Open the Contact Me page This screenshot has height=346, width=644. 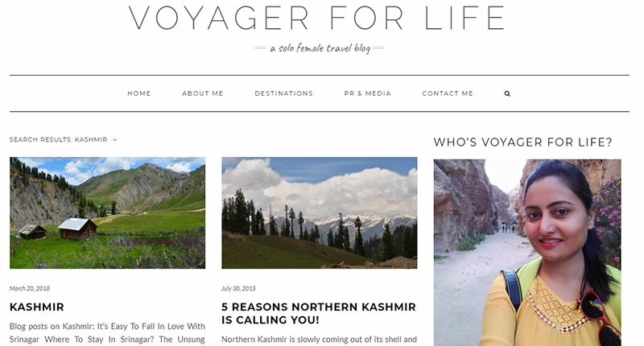tap(448, 93)
